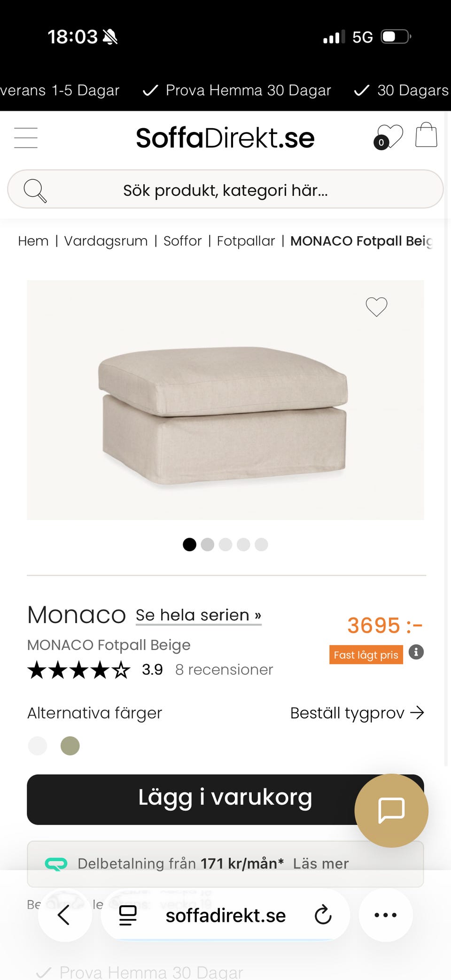
Task: Jump to the fifth image dot
Action: (261, 544)
